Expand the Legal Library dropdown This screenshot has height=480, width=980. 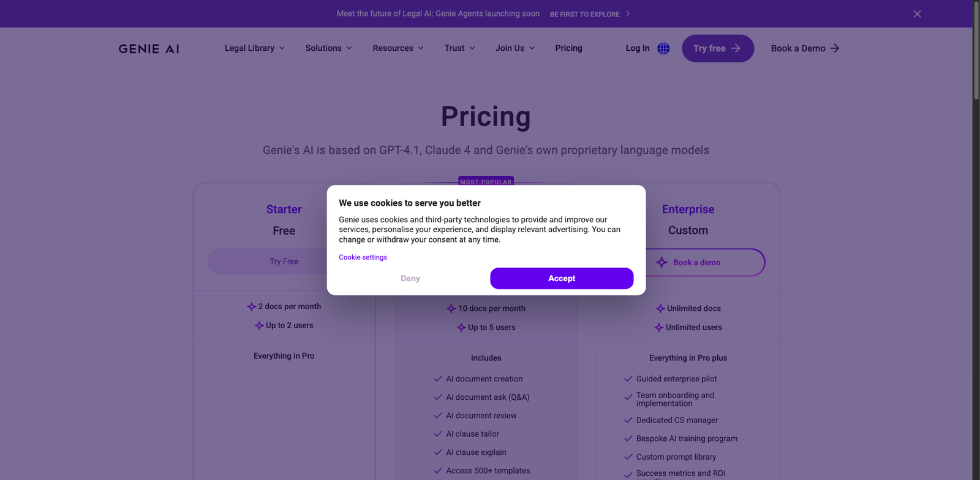coord(254,48)
